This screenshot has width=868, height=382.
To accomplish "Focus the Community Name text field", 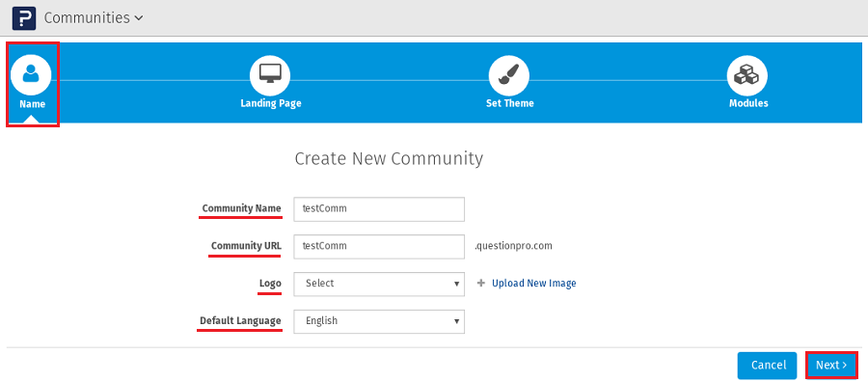I will [x=379, y=209].
